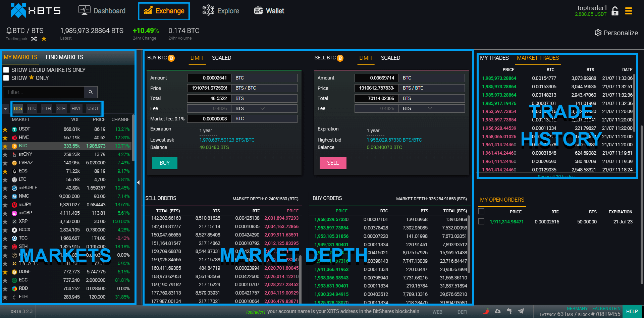Click the Bitcoin icon next to SELL BTC

tap(340, 58)
